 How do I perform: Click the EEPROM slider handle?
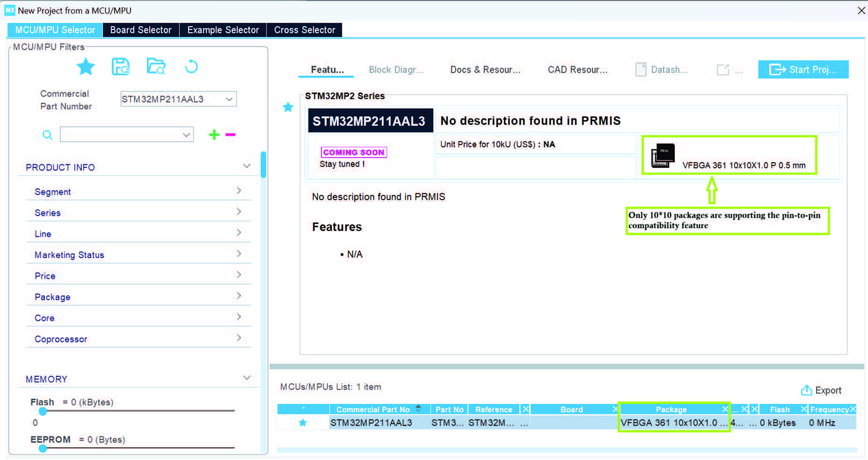43,449
